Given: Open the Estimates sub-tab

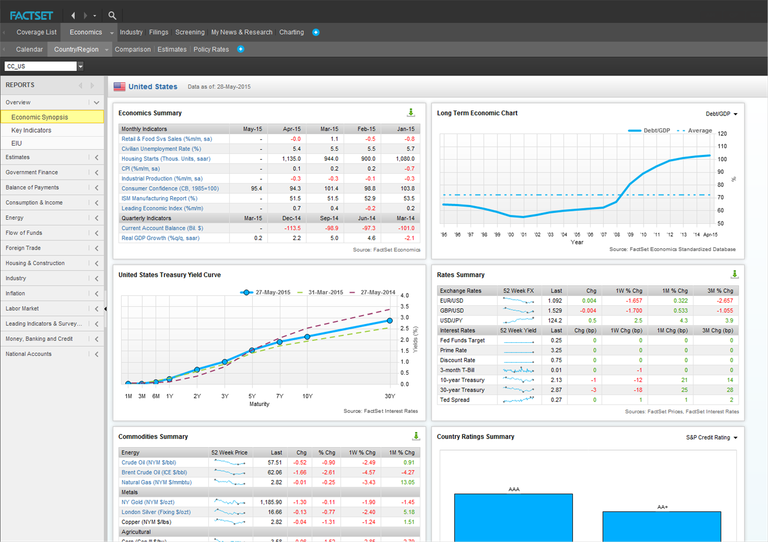Looking at the screenshot, I should tap(172, 49).
